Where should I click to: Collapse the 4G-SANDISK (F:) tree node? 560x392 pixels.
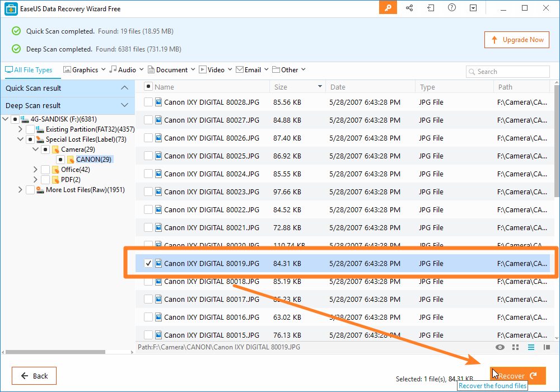tap(6, 119)
